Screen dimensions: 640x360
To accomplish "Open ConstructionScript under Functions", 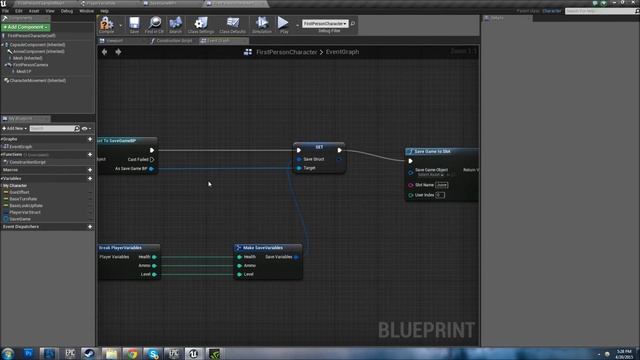I will tap(27, 162).
